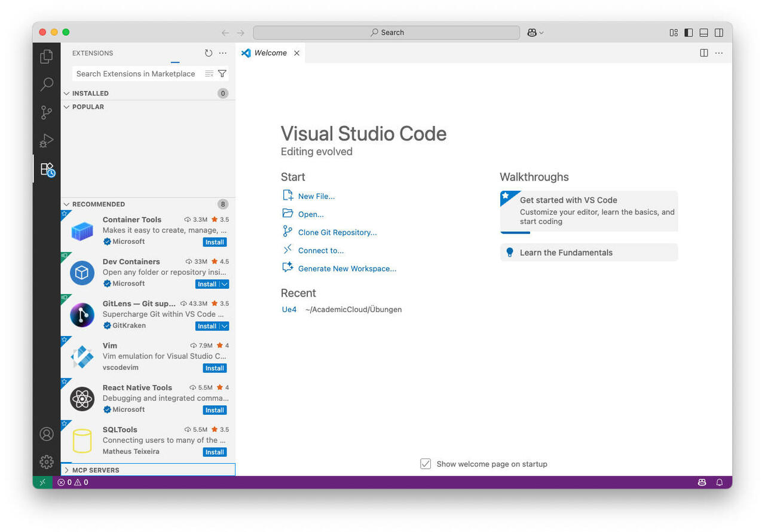Image resolution: width=765 pixels, height=532 pixels.
Task: Open Dev Containers install dropdown arrow
Action: 224,285
